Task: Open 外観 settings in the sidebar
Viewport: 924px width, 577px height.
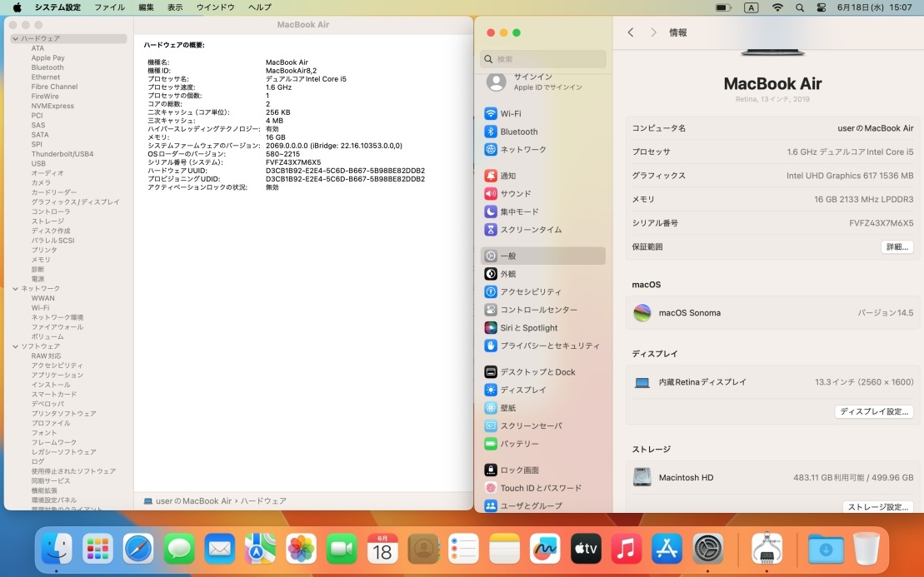Action: click(x=542, y=274)
